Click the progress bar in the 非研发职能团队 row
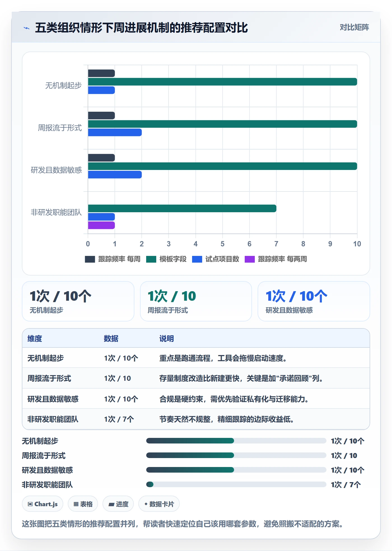The image size is (392, 551). tap(236, 485)
